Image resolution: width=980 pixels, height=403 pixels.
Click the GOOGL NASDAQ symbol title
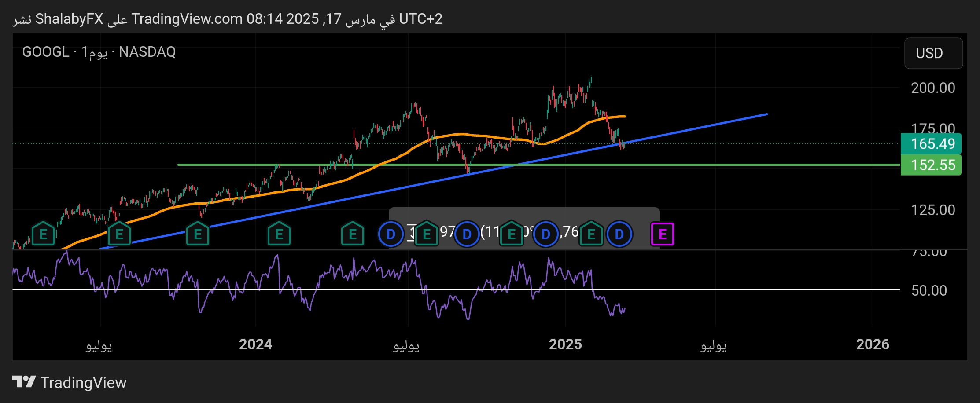(x=99, y=52)
